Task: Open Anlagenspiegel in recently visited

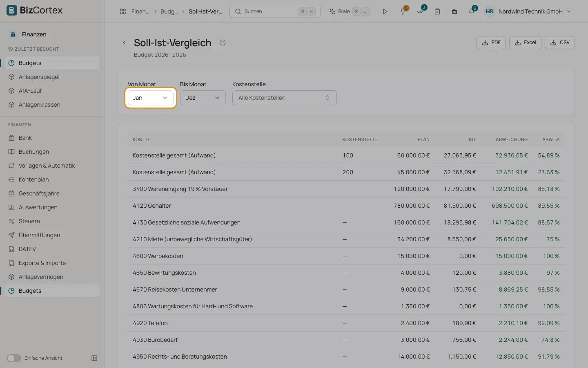Action: [x=52, y=77]
